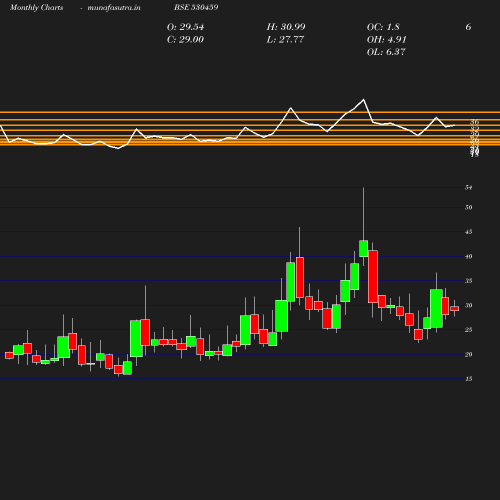The height and width of the screenshot is (500, 500).
Task: Click the 25 price axis label
Action: [469, 330]
